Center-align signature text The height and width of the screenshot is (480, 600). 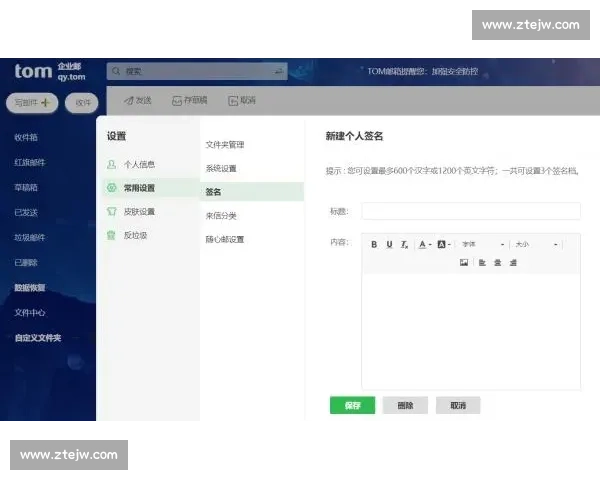(x=497, y=263)
